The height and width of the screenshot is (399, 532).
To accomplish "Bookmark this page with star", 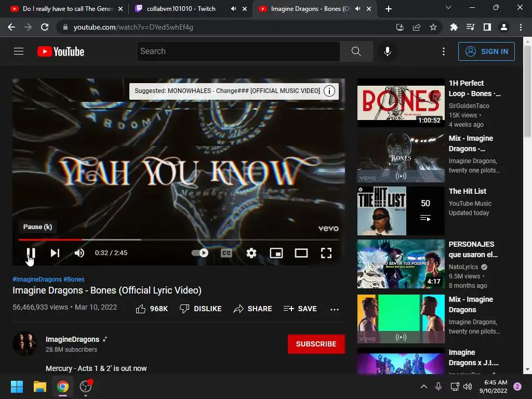I will [x=433, y=27].
